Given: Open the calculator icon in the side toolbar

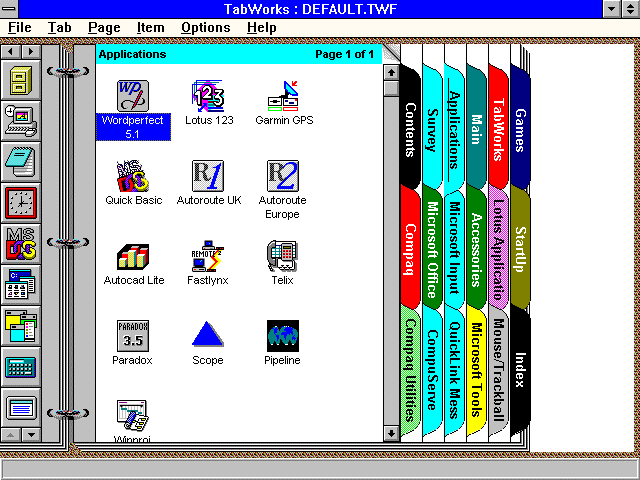Looking at the screenshot, I should pos(21,367).
